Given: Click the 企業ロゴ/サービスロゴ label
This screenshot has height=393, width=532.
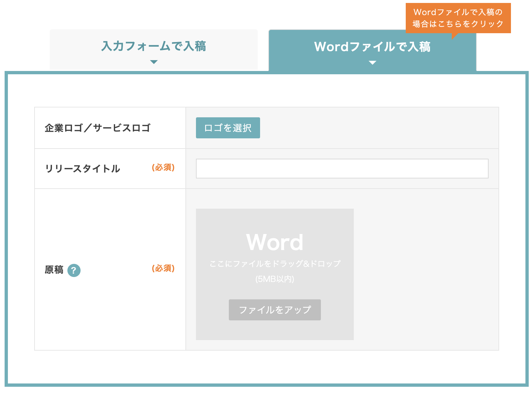Looking at the screenshot, I should coord(98,128).
